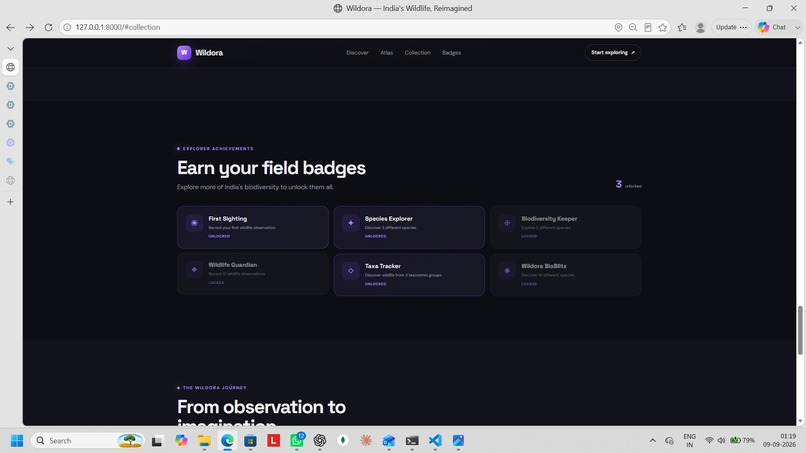
Task: Add a new tab with plus icon
Action: 10,202
